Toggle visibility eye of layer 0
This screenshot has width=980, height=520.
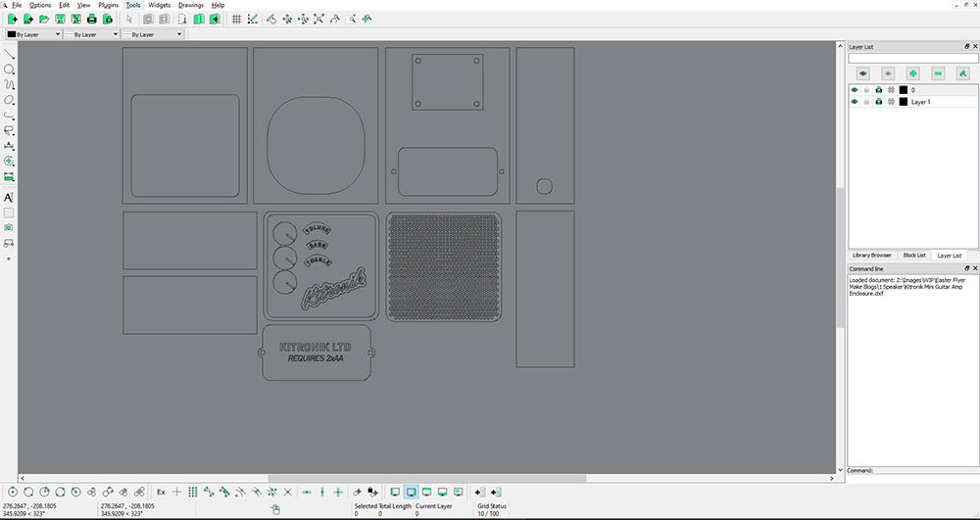pos(854,90)
